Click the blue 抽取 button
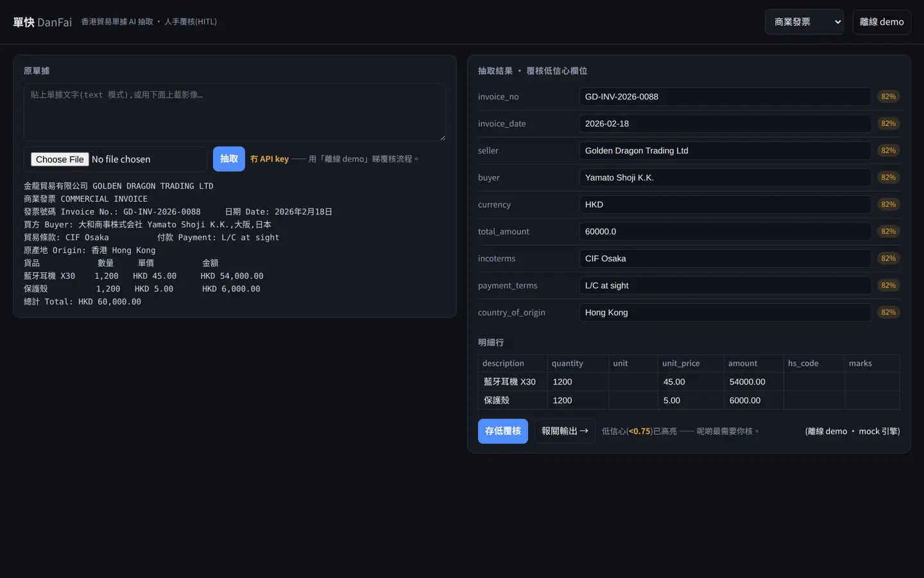This screenshot has width=924, height=578. click(229, 159)
